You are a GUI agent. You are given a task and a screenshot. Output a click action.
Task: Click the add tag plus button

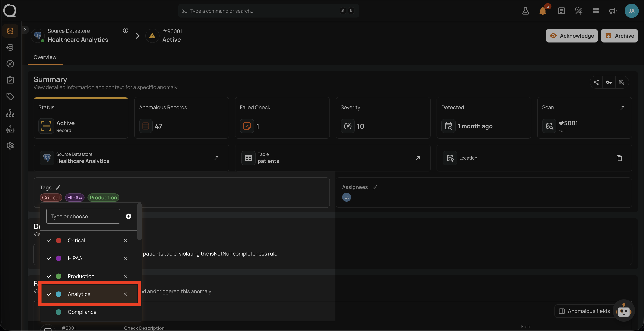[x=129, y=216]
